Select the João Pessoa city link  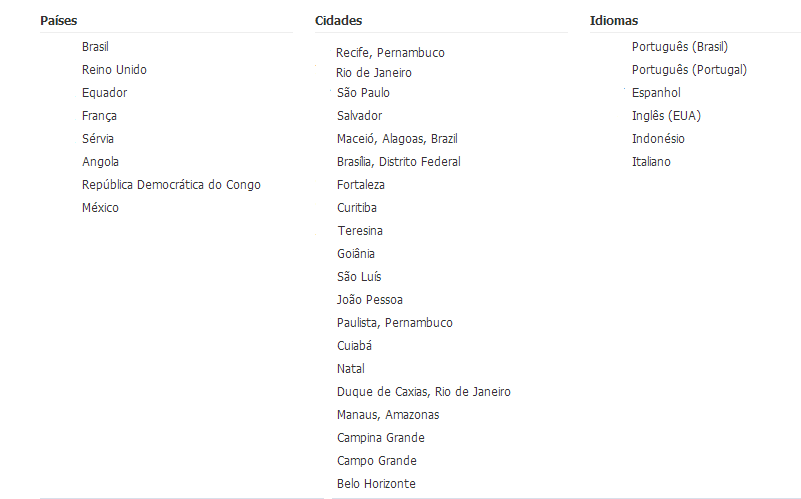[x=370, y=300]
